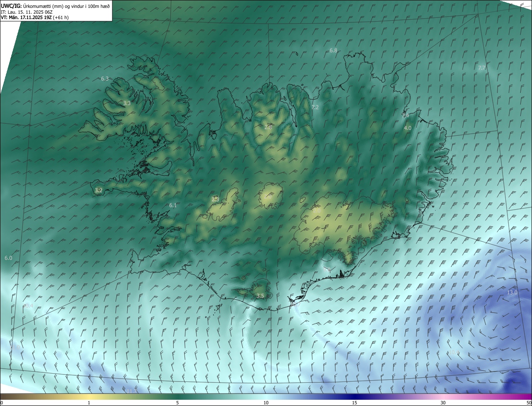Select the colorbar tick label 30
532x406 pixels.
443,403
